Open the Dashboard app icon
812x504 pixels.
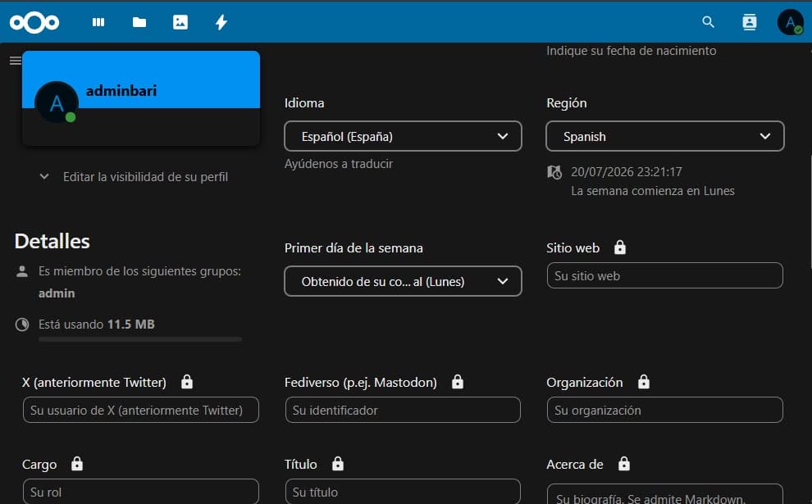pos(98,22)
